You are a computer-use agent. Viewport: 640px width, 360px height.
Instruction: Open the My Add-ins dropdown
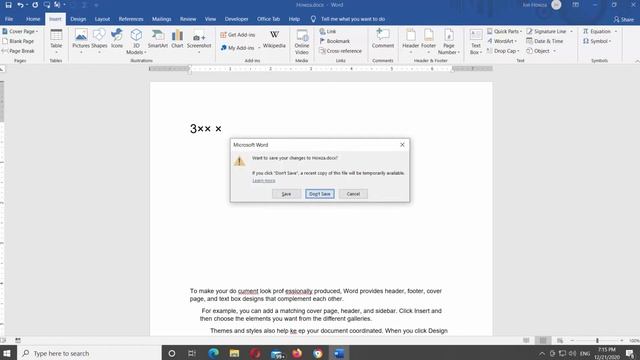coord(240,48)
